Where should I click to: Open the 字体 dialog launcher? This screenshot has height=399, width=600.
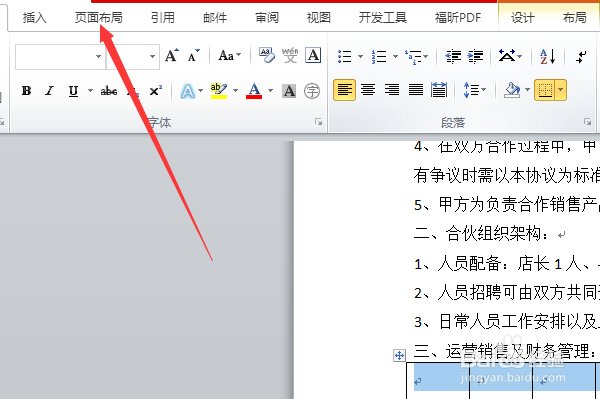coord(318,122)
